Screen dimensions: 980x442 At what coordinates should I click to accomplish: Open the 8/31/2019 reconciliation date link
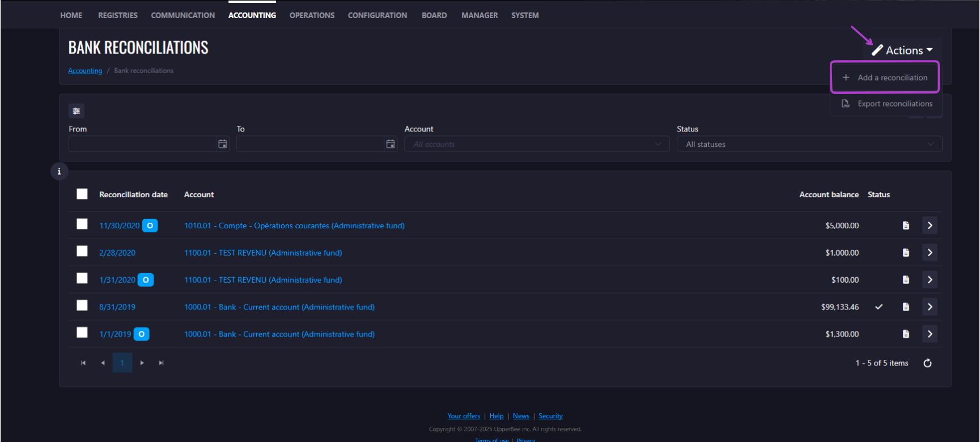[x=117, y=307]
